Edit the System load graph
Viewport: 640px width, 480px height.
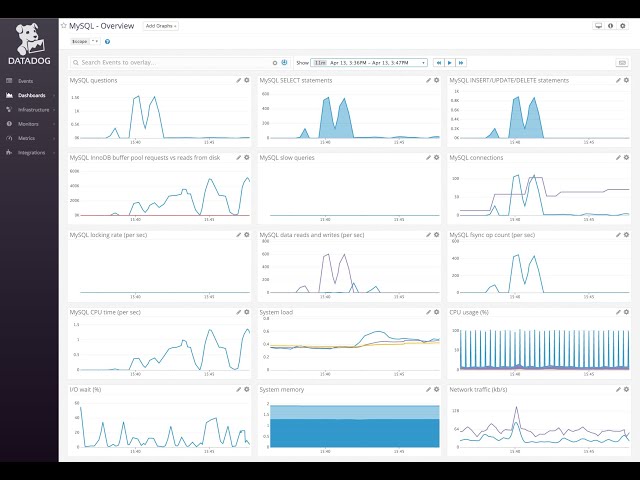(x=429, y=312)
